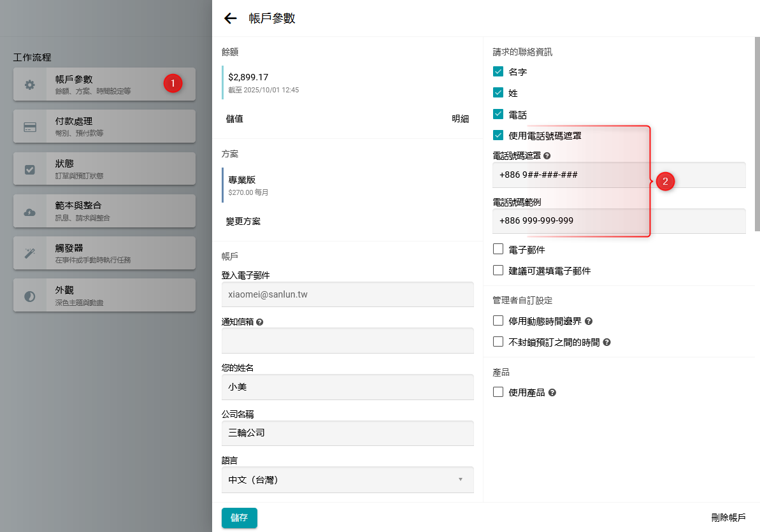The image size is (760, 532).
Task: Click the gear icon for 帳戶參數
Action: click(x=30, y=85)
